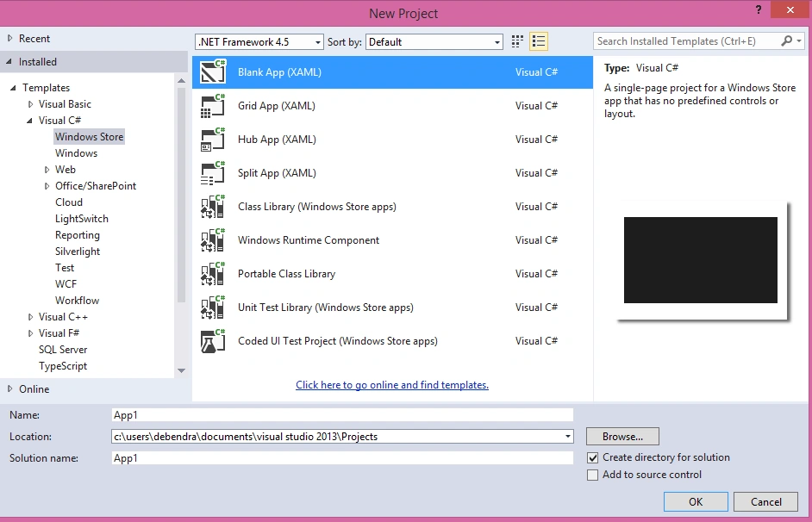Enable Add to source control

point(593,475)
